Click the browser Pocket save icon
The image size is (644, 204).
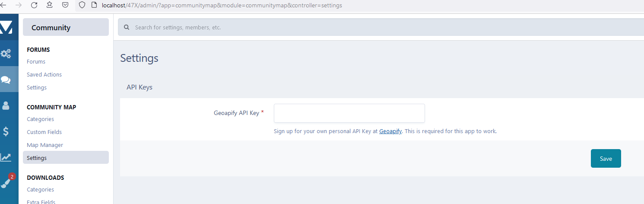[65, 5]
